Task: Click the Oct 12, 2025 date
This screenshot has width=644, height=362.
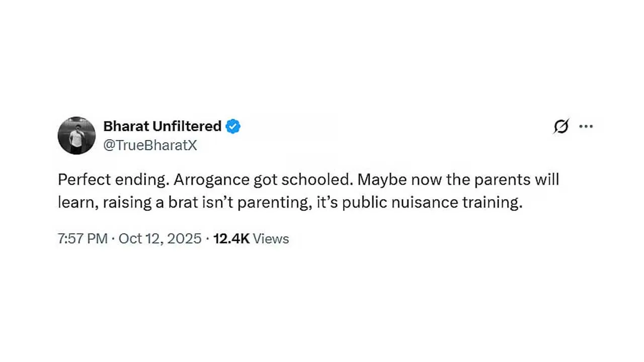Action: (160, 238)
